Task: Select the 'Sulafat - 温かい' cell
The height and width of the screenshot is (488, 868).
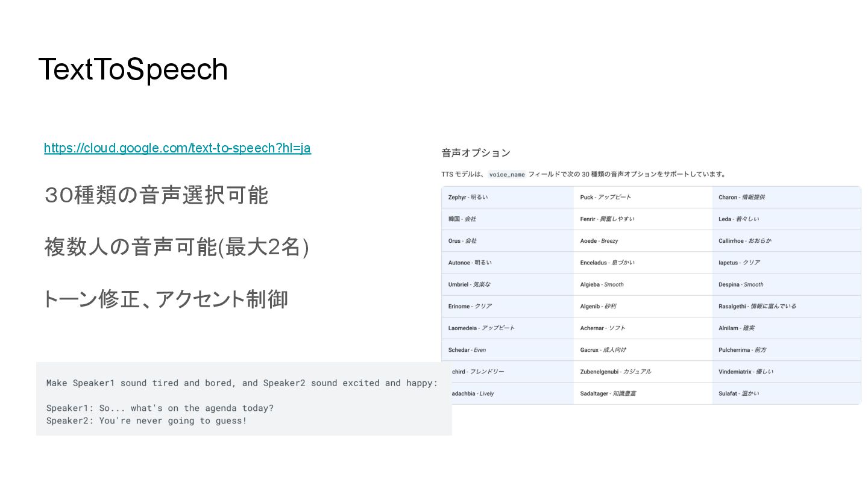Action: pos(787,393)
